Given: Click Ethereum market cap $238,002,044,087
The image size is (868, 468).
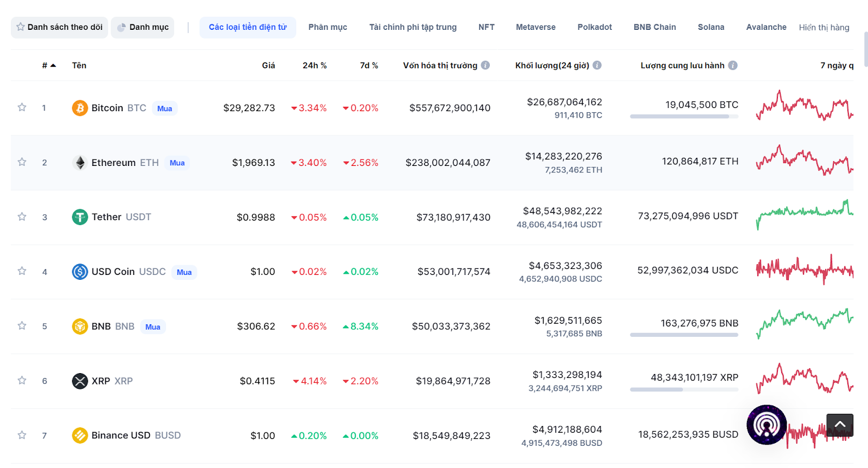Looking at the screenshot, I should [x=448, y=163].
